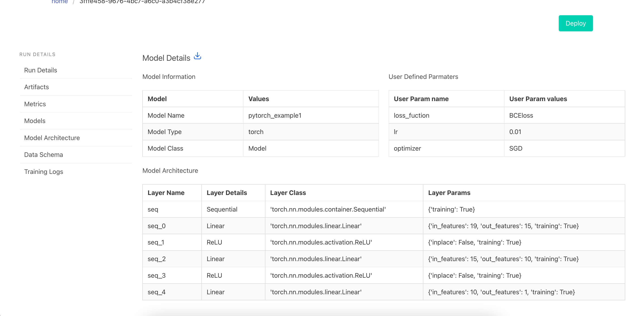Navigate to Model Architecture sidebar item
Image resolution: width=644 pixels, height=316 pixels.
52,138
